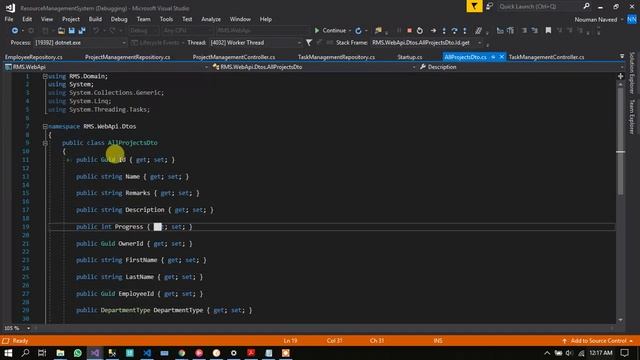Open the Analyze menu
This screenshot has width=640, height=360.
coord(211,19)
